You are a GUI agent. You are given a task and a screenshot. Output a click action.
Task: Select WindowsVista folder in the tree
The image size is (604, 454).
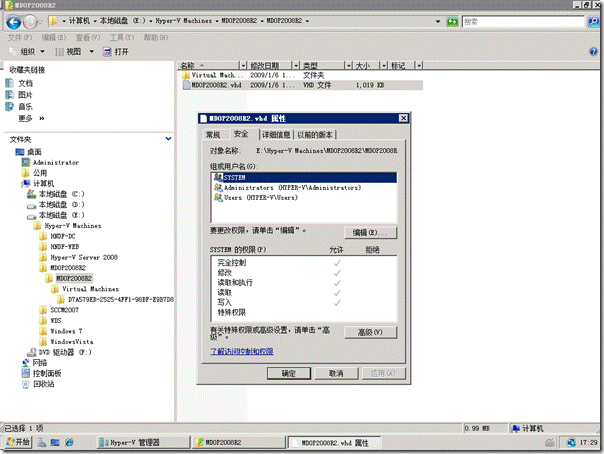[x=72, y=342]
